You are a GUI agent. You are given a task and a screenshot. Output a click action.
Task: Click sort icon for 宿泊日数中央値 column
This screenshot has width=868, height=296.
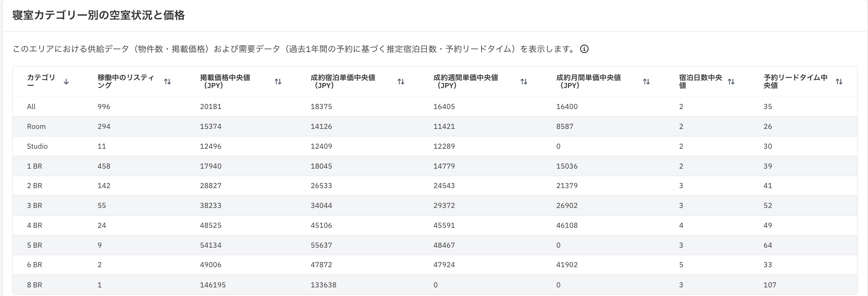(731, 82)
